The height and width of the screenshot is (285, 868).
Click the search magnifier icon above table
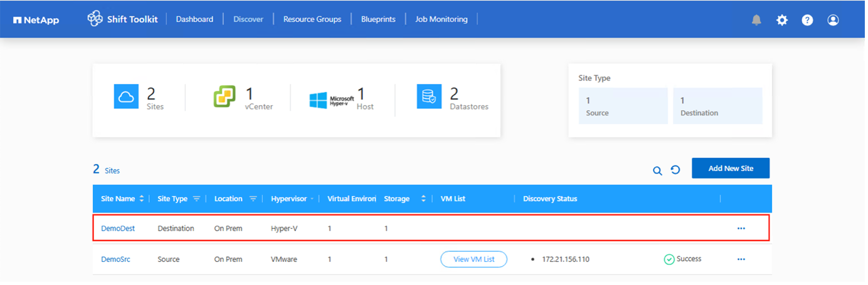pyautogui.click(x=657, y=170)
